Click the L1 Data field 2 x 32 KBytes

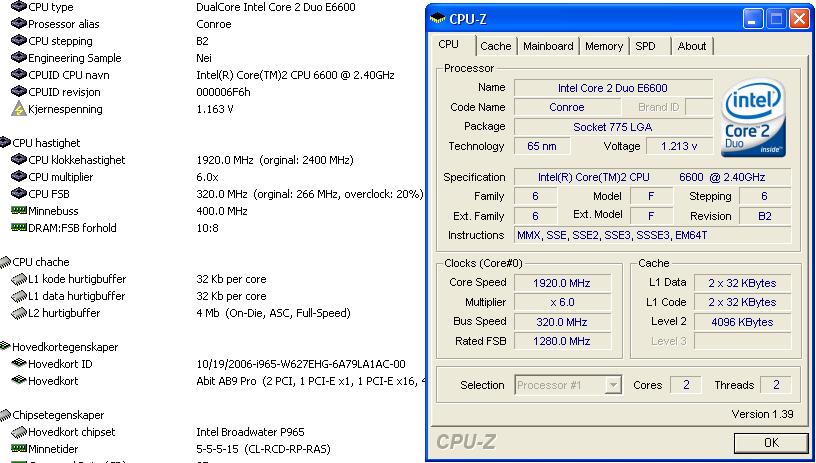click(742, 283)
